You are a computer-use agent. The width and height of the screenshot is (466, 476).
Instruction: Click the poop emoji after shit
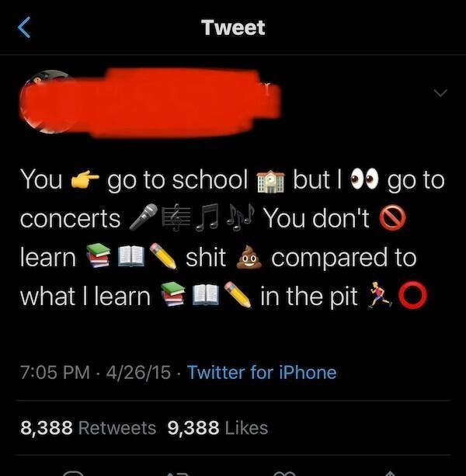coord(249,257)
